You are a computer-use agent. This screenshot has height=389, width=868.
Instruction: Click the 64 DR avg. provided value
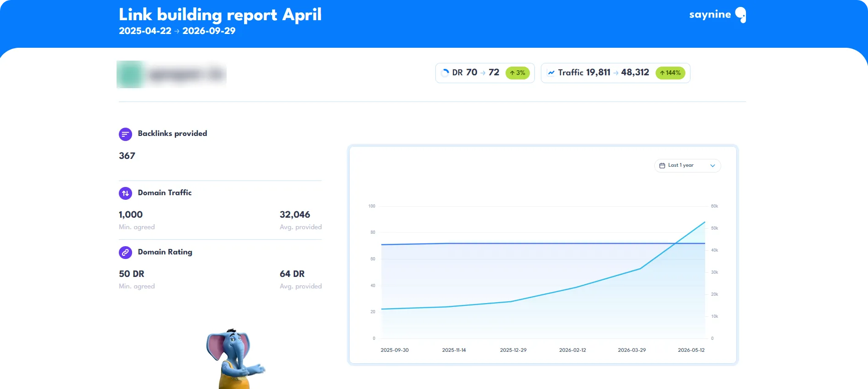(292, 274)
